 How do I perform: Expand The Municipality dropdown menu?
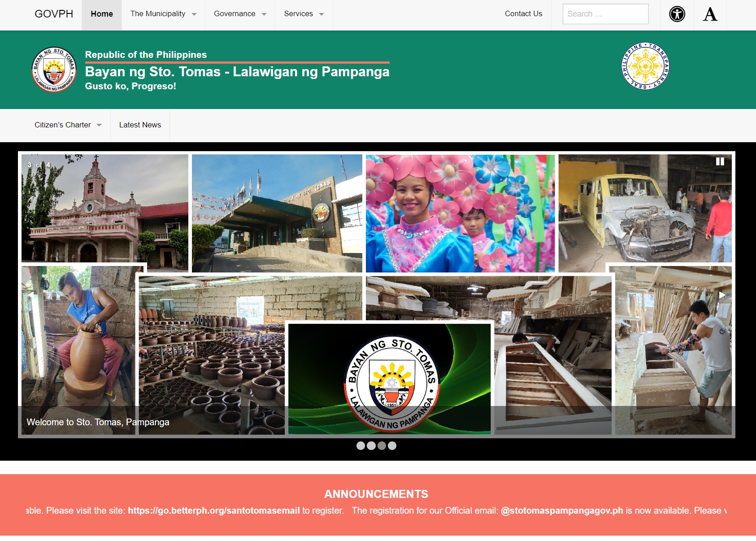163,14
